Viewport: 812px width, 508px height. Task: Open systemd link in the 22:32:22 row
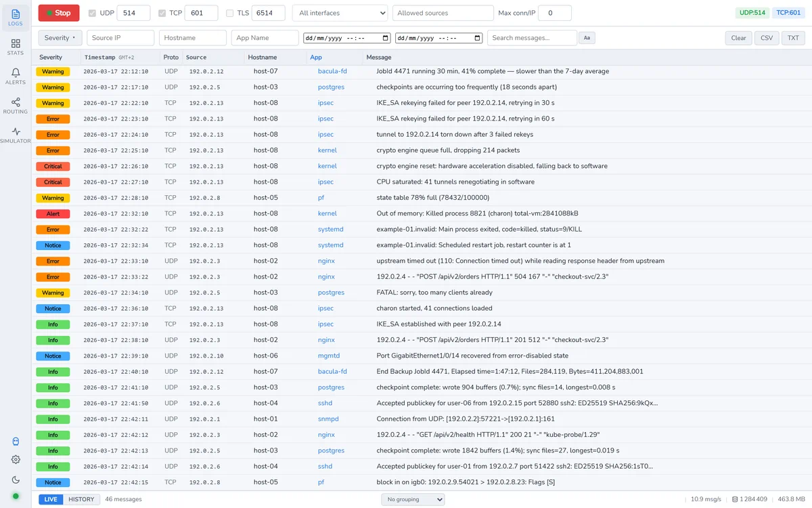331,230
